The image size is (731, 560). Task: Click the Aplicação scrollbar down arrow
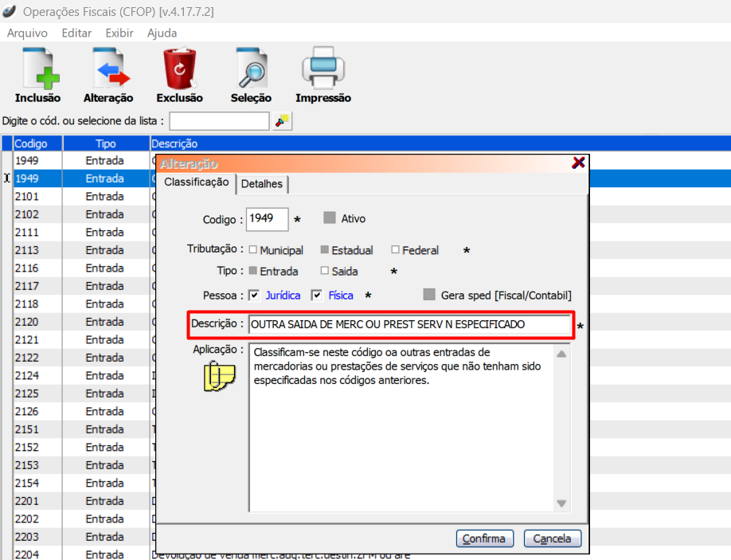click(561, 503)
